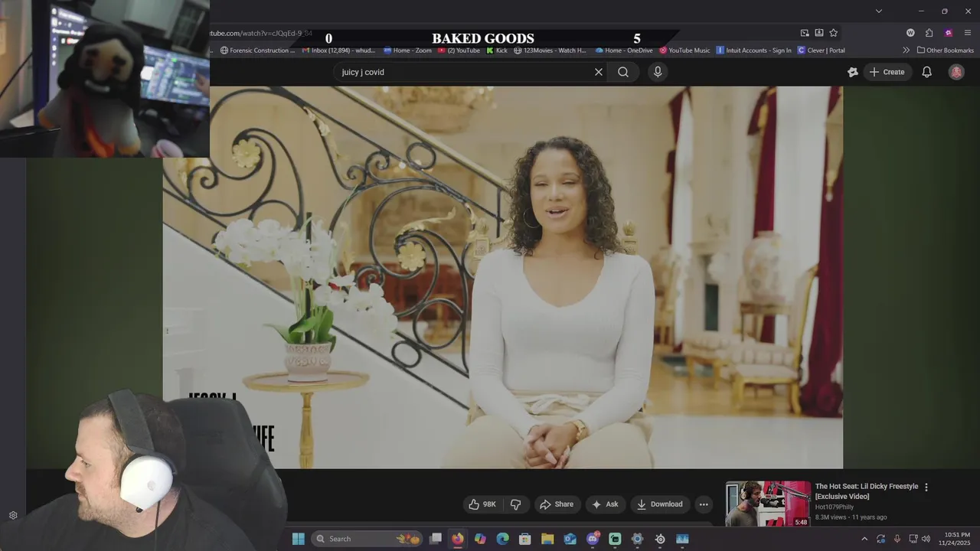The height and width of the screenshot is (551, 980).
Task: Open Lil Dicky Freestyle video thumbnail
Action: point(768,504)
